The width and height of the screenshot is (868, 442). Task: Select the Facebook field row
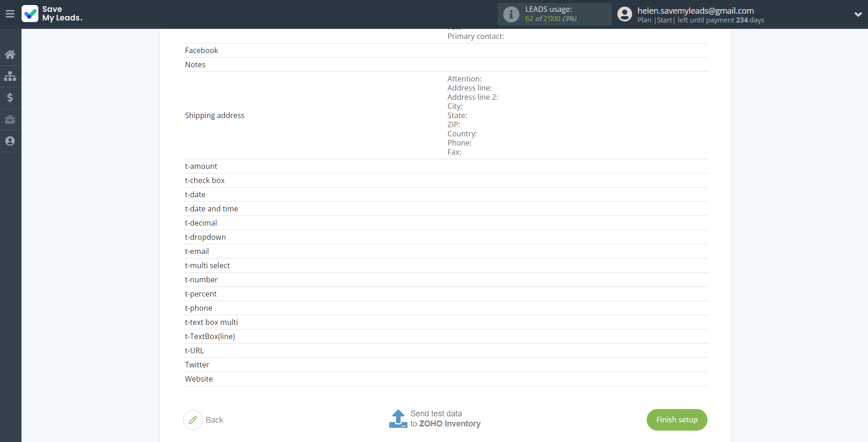(x=445, y=50)
